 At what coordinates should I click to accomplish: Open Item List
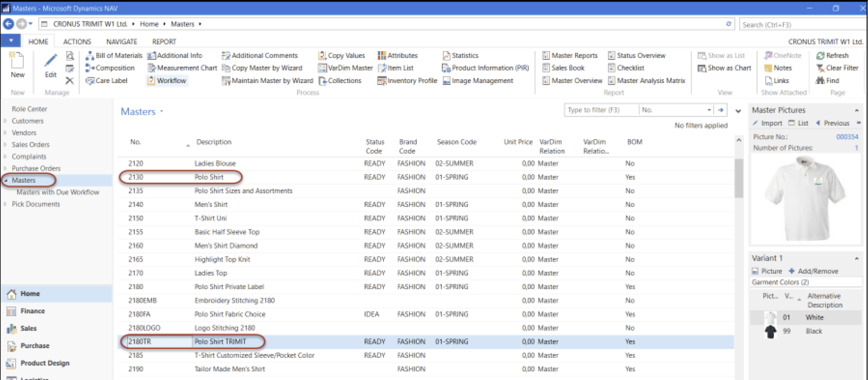[x=395, y=68]
